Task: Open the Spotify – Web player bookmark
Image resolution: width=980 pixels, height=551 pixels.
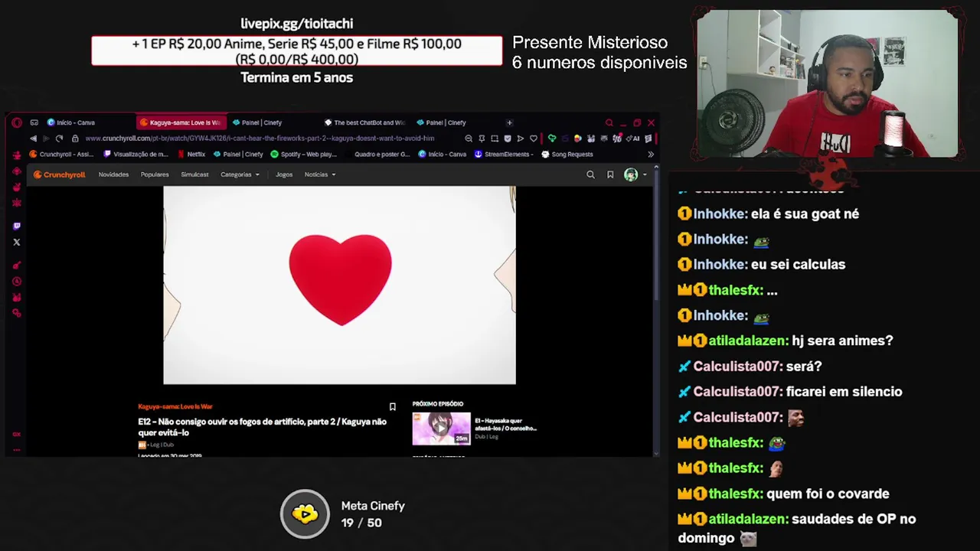Action: [x=304, y=154]
